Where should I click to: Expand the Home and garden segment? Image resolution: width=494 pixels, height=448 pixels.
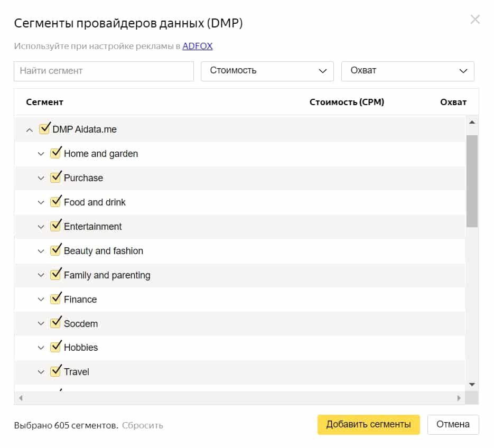[x=41, y=153]
